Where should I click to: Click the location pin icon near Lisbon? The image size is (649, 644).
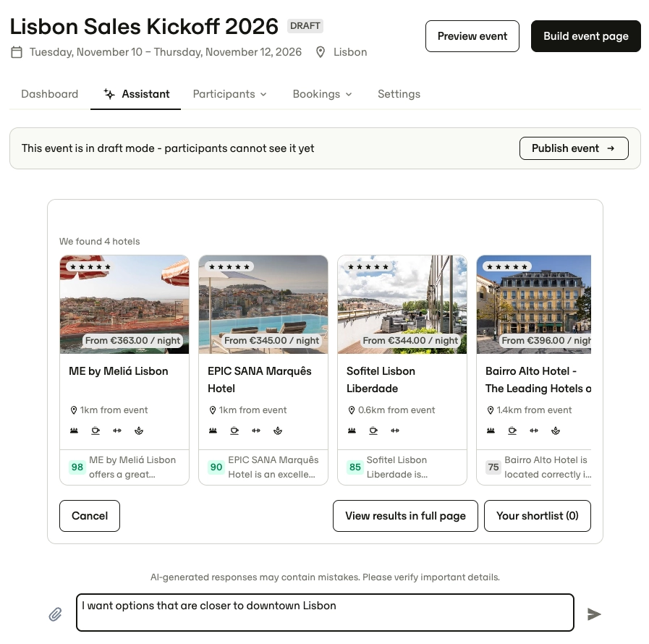tap(321, 52)
